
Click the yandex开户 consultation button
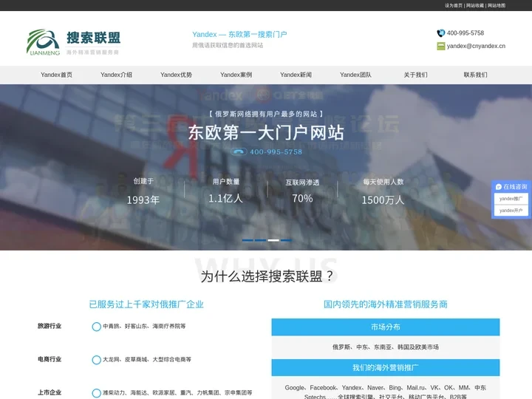511,211
